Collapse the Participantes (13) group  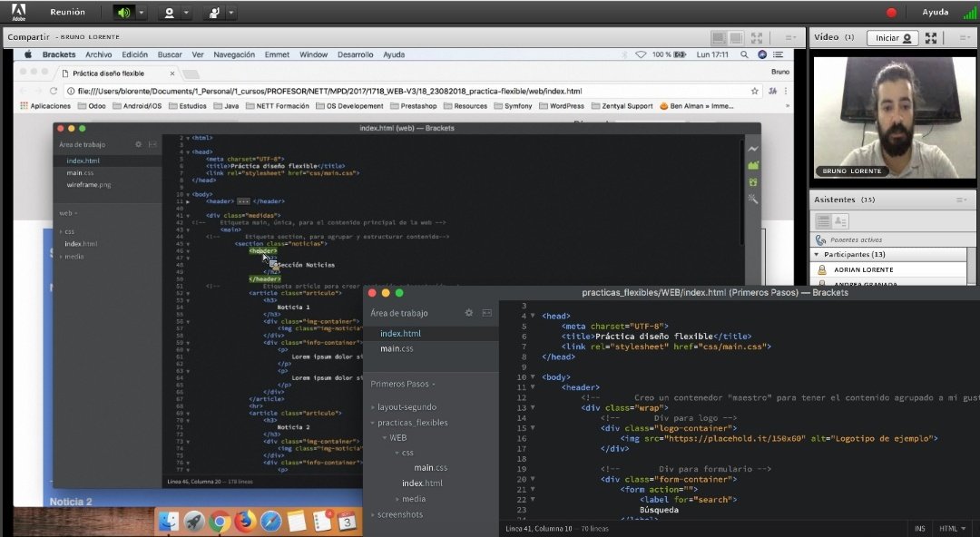click(x=817, y=254)
